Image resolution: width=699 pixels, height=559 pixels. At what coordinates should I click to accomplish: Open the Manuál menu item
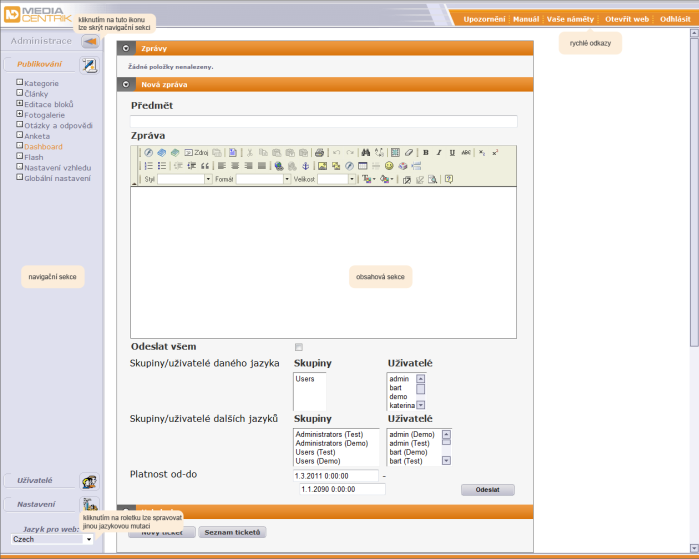526,19
